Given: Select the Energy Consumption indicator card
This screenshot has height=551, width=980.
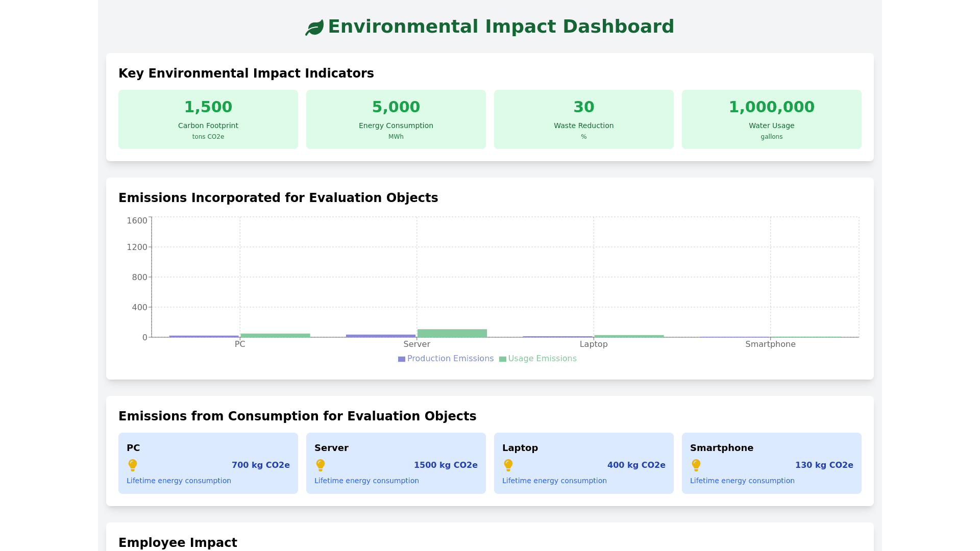Looking at the screenshot, I should (x=396, y=119).
